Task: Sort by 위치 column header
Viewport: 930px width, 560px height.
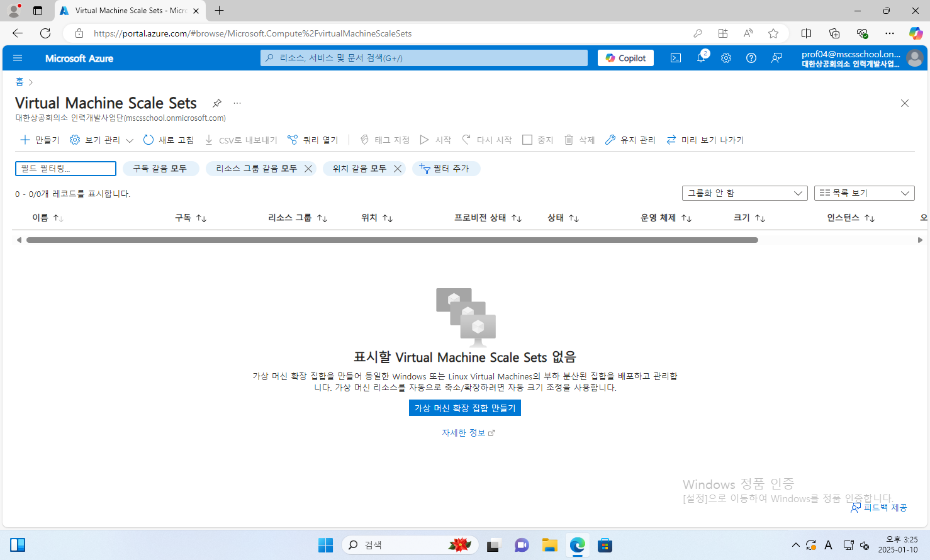Action: tap(377, 218)
